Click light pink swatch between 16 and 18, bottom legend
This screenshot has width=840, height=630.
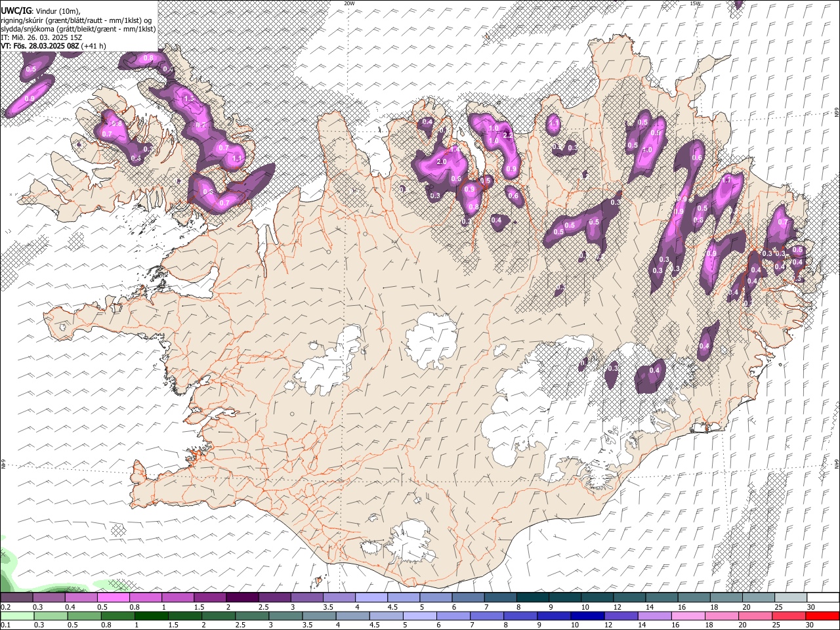click(x=688, y=616)
